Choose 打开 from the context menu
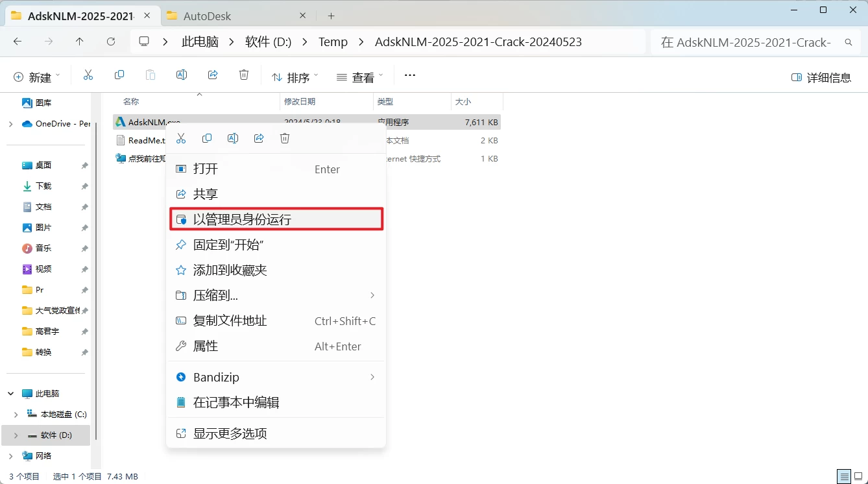Image resolution: width=868 pixels, height=484 pixels. point(276,169)
